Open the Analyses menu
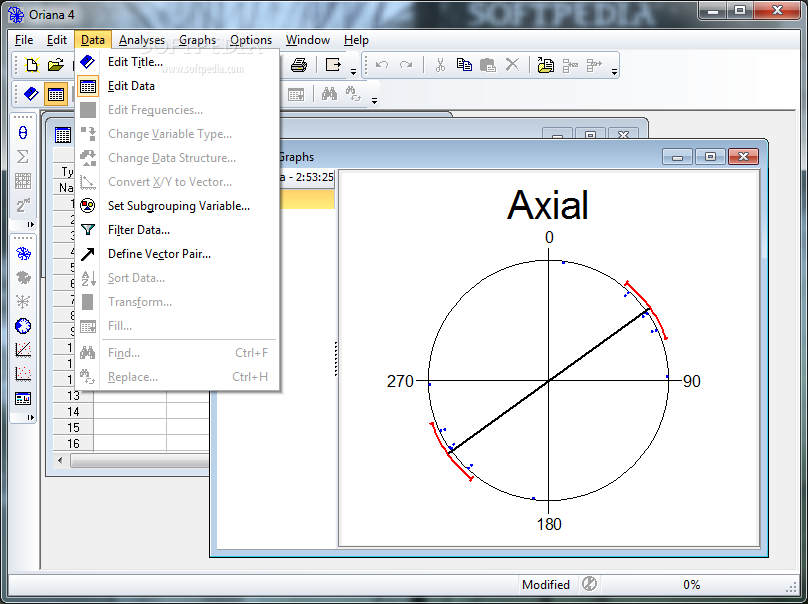Image resolution: width=808 pixels, height=604 pixels. coord(142,40)
